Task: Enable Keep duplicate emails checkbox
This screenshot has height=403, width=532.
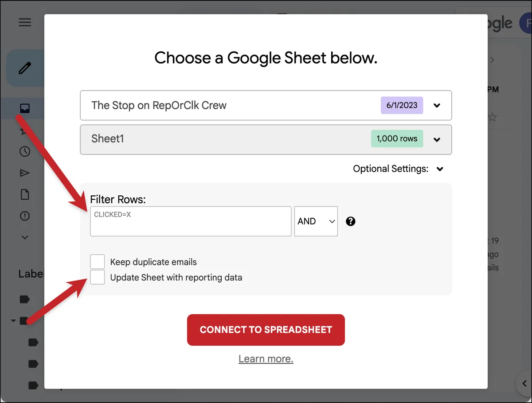Action: pyautogui.click(x=98, y=262)
